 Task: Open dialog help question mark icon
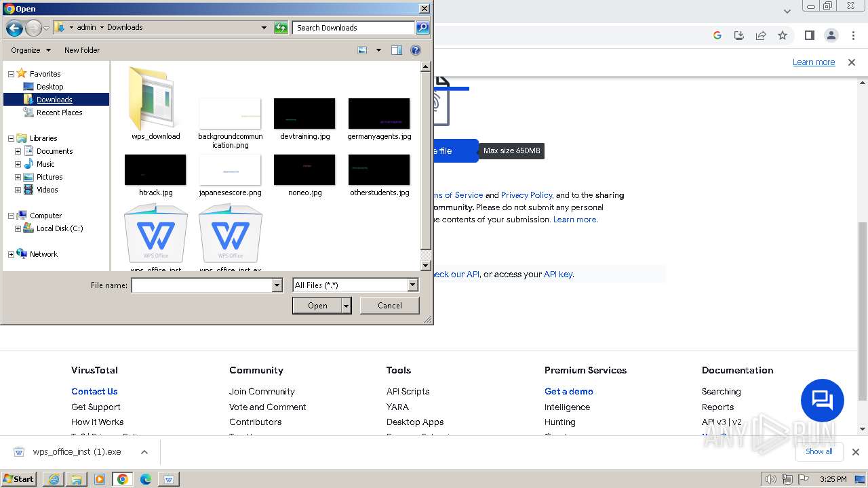tap(416, 50)
